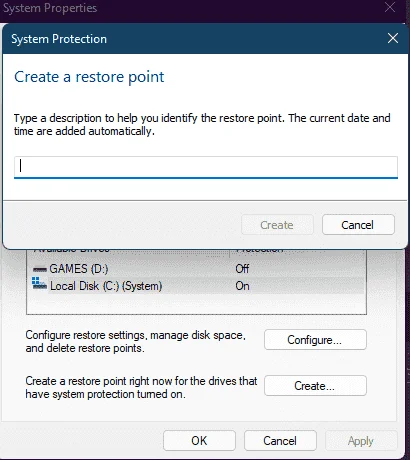Cancel the Create a restore point dialog
The height and width of the screenshot is (460, 410).
358,225
